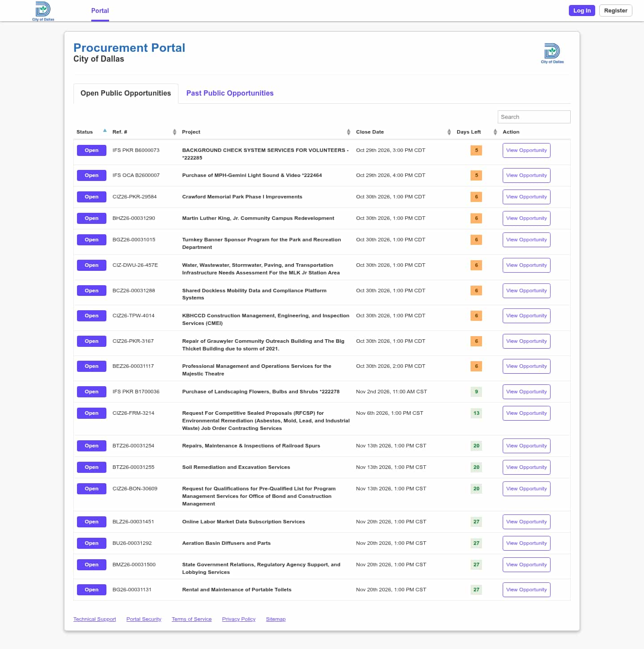Switch to Past Public Opportunities tab
This screenshot has width=644, height=649.
(230, 93)
